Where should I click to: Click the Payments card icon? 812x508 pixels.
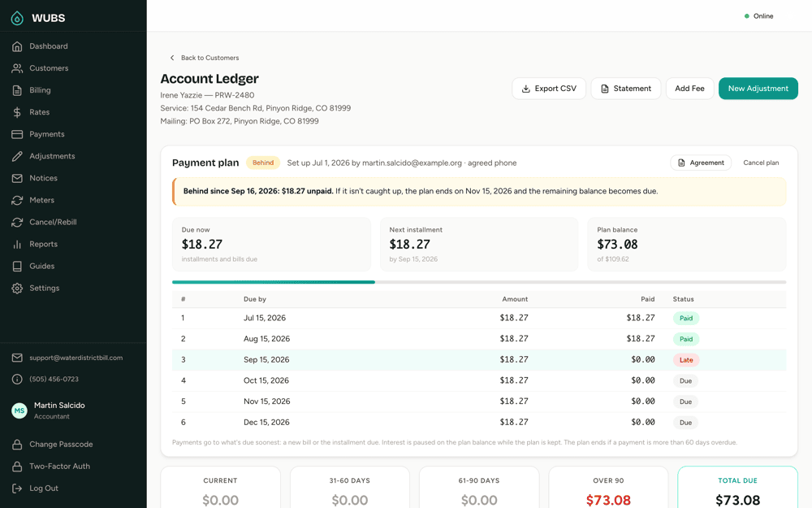pyautogui.click(x=17, y=134)
